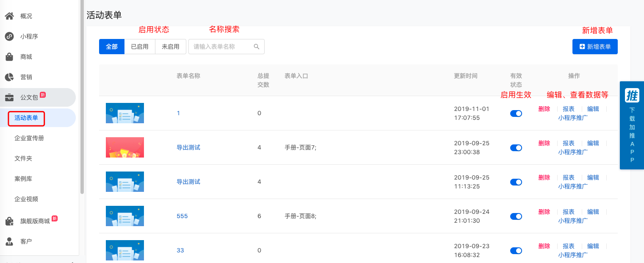The image size is (644, 263).
Task: Click the 营销 pie chart icon
Action: (x=9, y=77)
